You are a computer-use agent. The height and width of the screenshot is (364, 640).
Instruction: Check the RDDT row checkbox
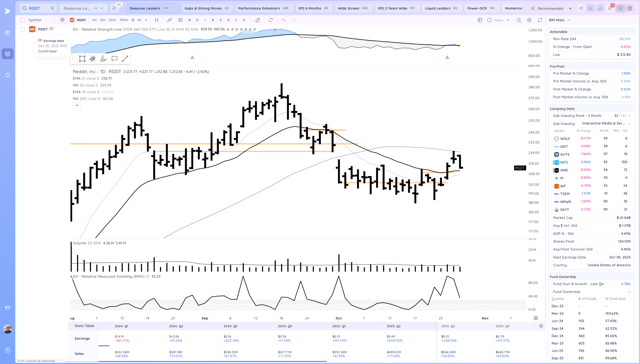click(22, 29)
